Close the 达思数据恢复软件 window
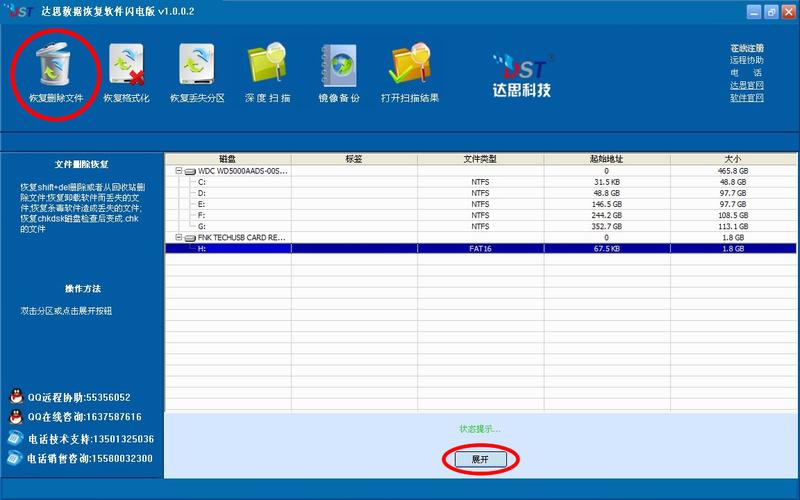Screen dimensions: 800x500 click(x=789, y=12)
